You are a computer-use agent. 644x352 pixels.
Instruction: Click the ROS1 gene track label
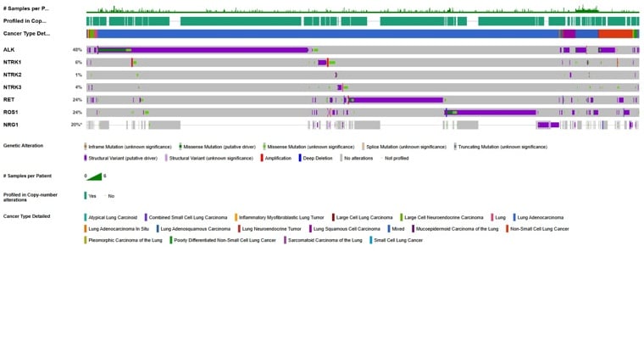coord(11,112)
